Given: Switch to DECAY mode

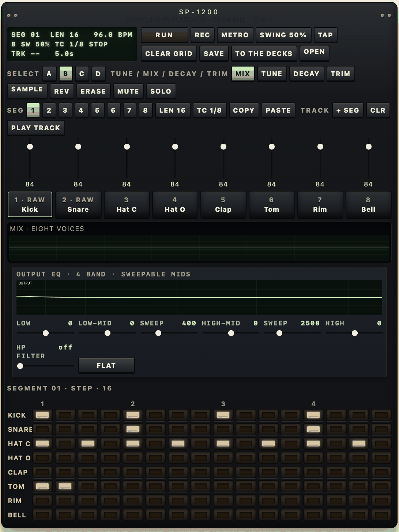Looking at the screenshot, I should point(306,73).
